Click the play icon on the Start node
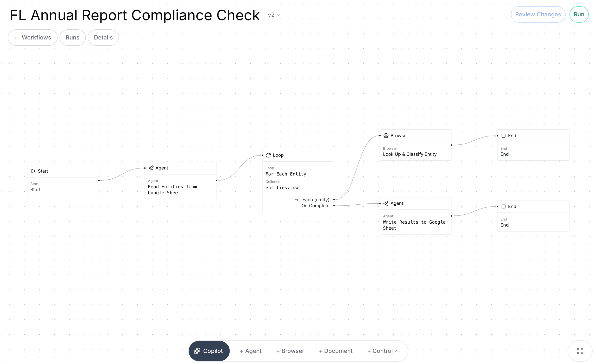 [x=34, y=171]
